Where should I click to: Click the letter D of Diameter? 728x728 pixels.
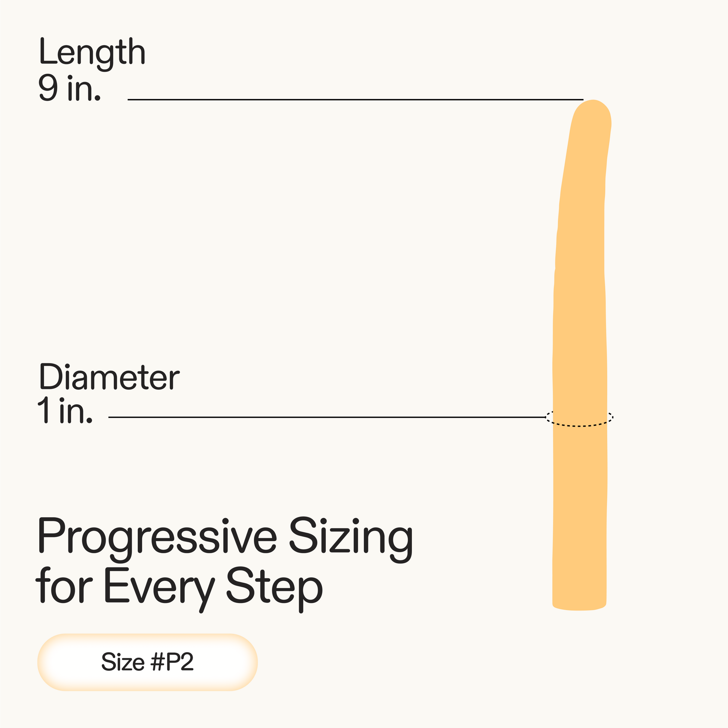point(50,376)
